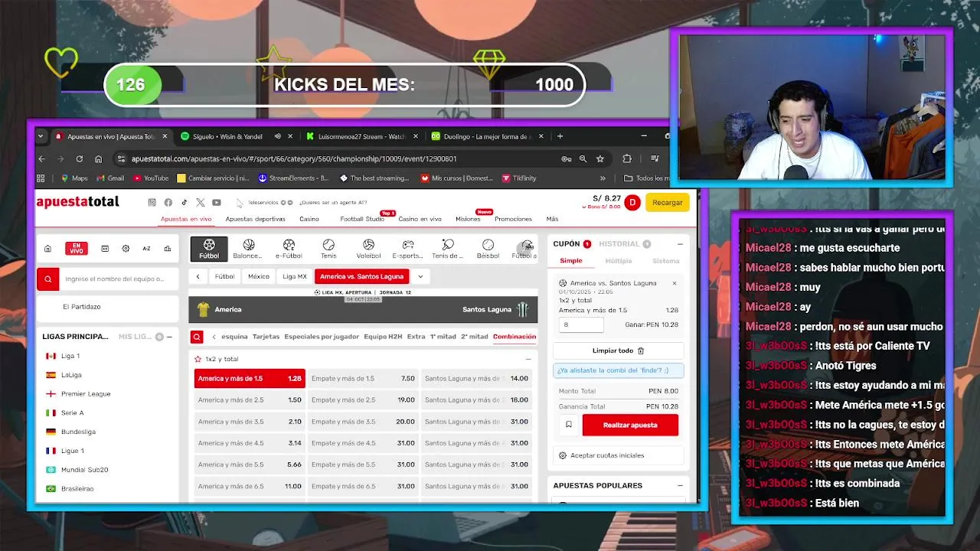Open the Instagram icon in site header
Image resolution: width=980 pixels, height=551 pixels.
(152, 202)
